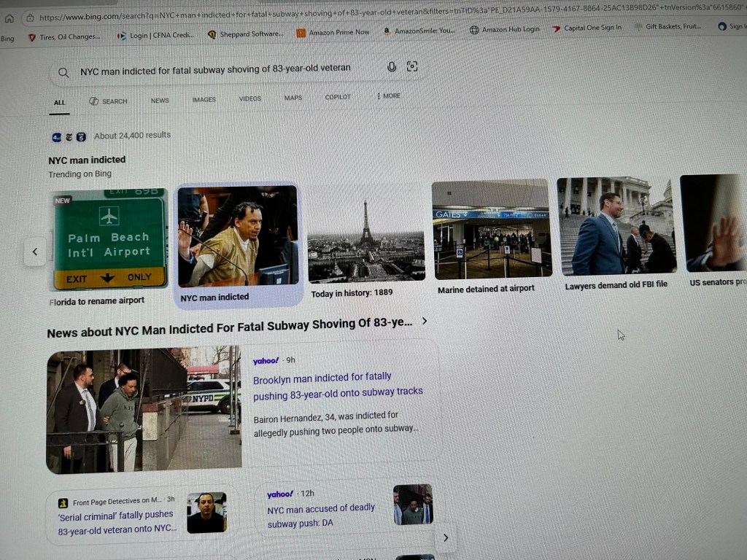This screenshot has height=560, width=747.
Task: Open visual search camera icon
Action: (x=412, y=66)
